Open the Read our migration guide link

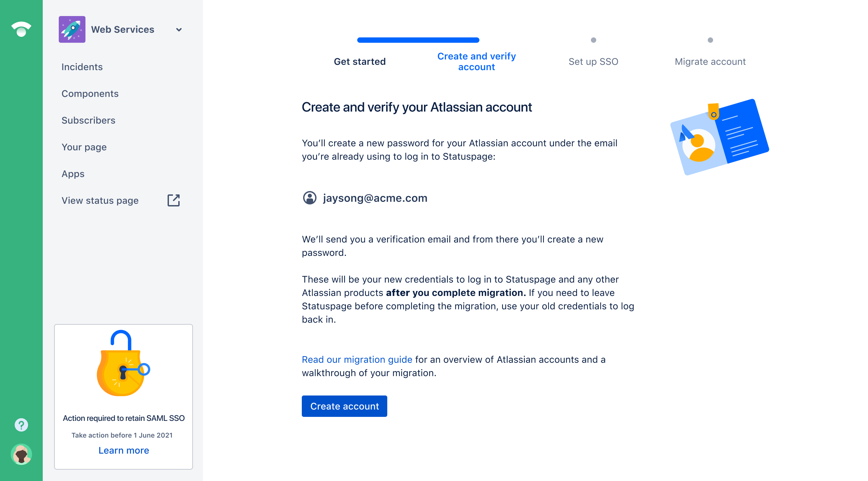click(357, 359)
